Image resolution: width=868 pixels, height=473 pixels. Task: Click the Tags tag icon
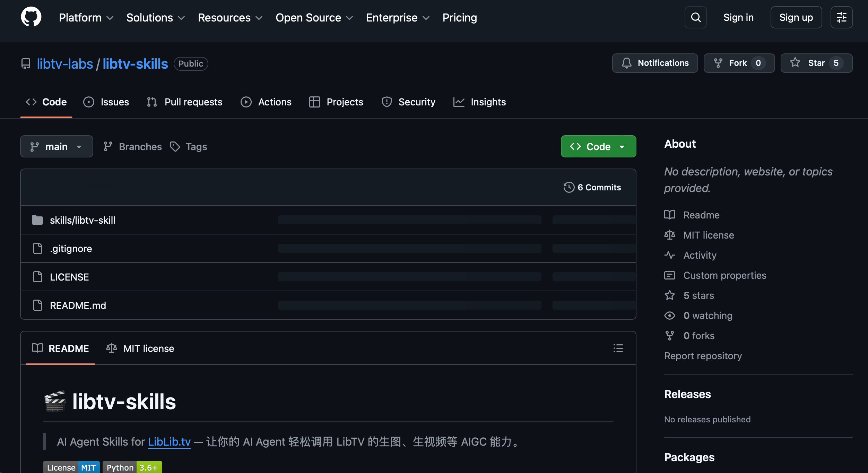click(175, 147)
